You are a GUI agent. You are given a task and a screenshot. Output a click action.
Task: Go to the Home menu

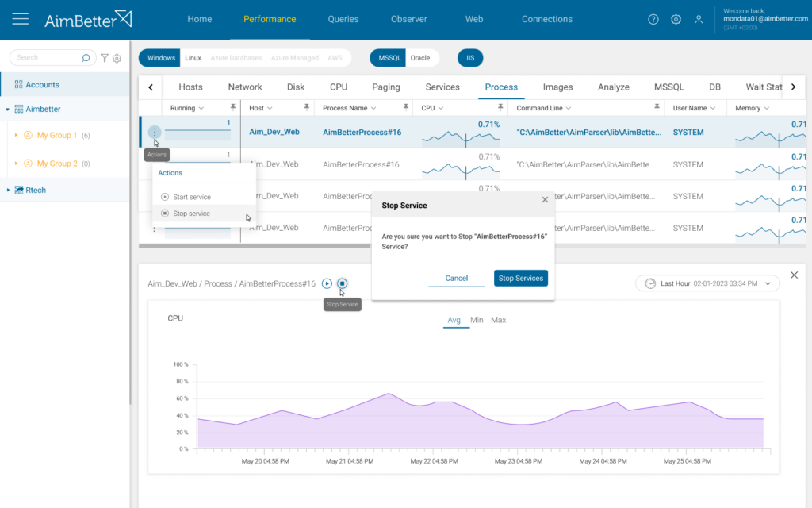[199, 19]
